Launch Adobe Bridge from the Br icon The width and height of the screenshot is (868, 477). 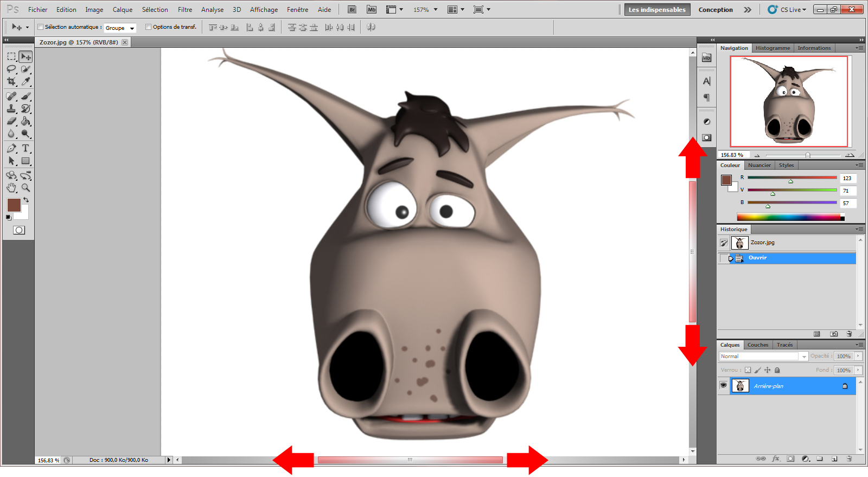pyautogui.click(x=352, y=10)
